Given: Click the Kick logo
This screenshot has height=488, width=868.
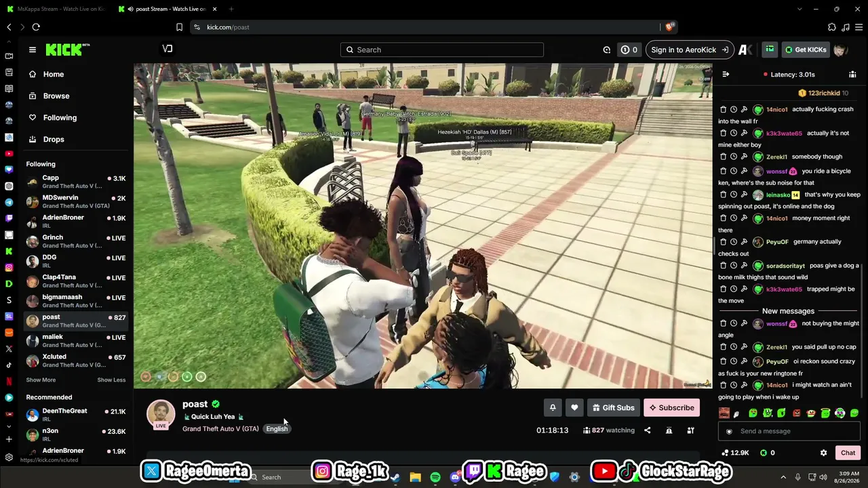Looking at the screenshot, I should pyautogui.click(x=67, y=49).
